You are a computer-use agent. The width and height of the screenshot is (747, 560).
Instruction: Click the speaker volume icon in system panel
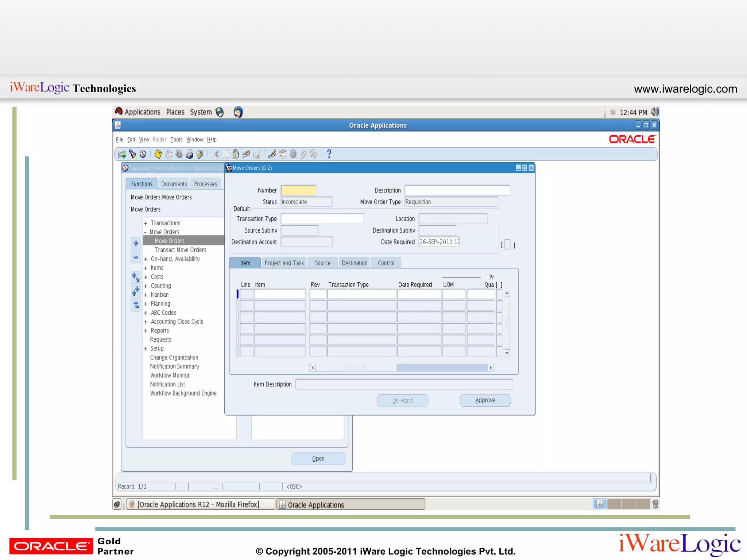[655, 112]
